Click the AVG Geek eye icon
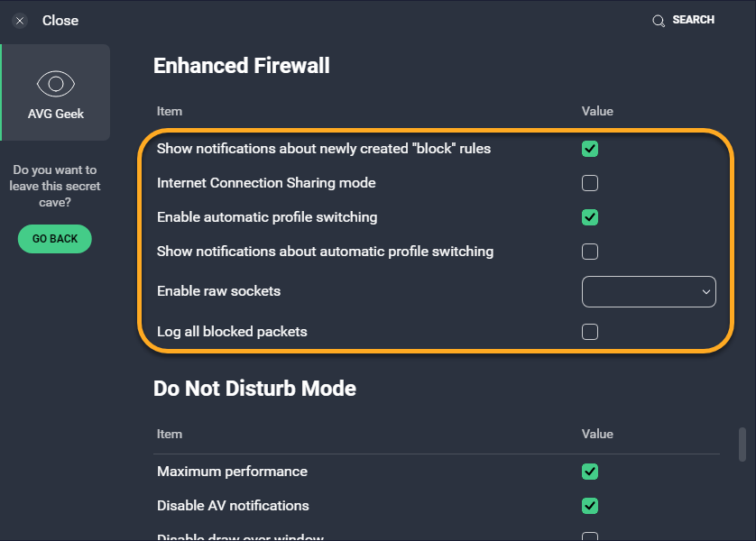 click(x=55, y=85)
